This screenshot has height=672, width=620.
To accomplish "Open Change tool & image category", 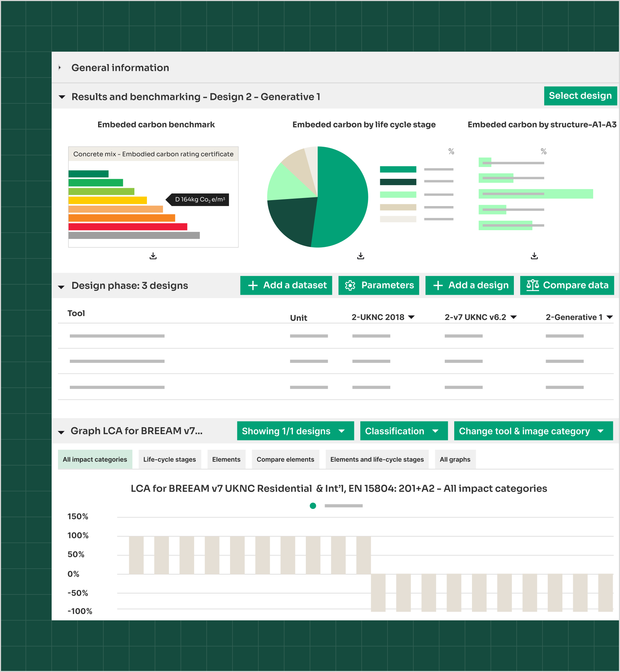I will click(533, 431).
